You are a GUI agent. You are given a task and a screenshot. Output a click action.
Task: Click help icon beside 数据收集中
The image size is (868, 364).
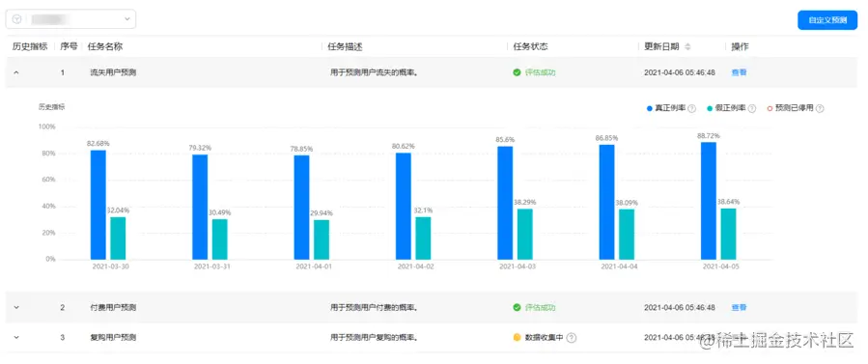pyautogui.click(x=572, y=337)
